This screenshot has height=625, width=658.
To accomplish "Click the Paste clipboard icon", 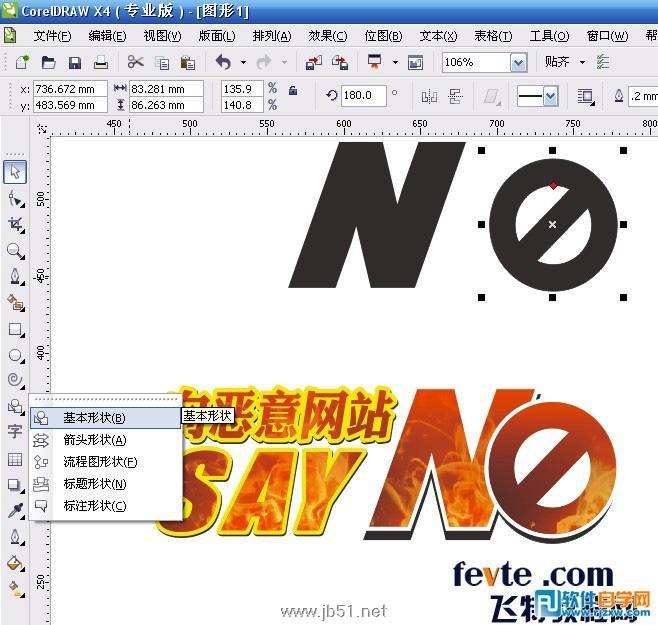I will point(188,63).
